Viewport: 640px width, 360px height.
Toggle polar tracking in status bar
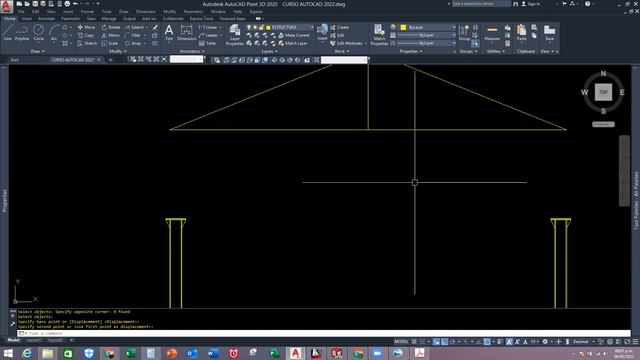[452, 342]
